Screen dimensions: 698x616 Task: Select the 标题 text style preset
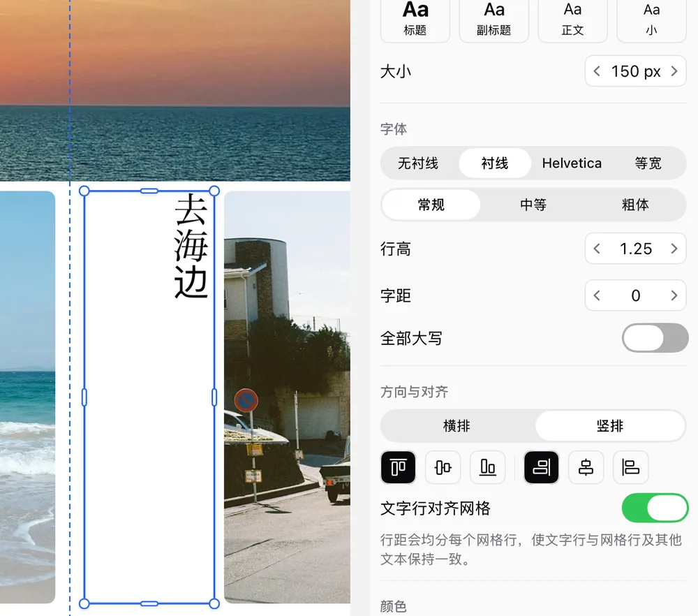[415, 20]
